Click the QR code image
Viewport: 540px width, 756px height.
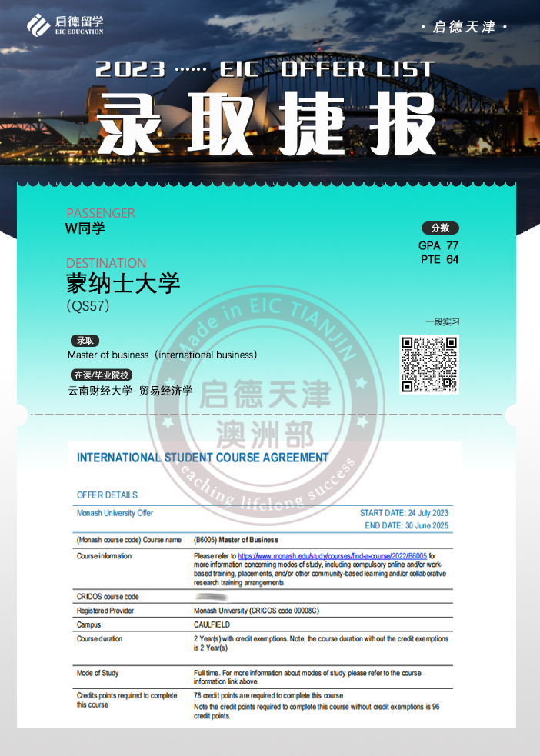[429, 364]
